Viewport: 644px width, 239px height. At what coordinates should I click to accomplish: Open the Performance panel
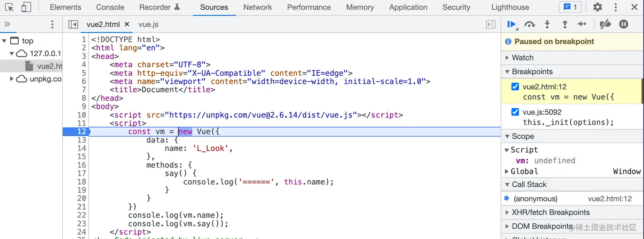[309, 7]
